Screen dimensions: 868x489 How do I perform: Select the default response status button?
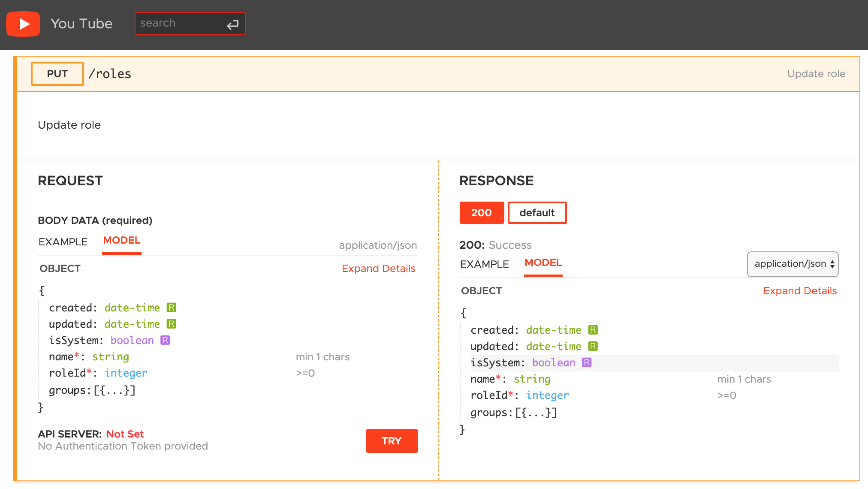537,213
